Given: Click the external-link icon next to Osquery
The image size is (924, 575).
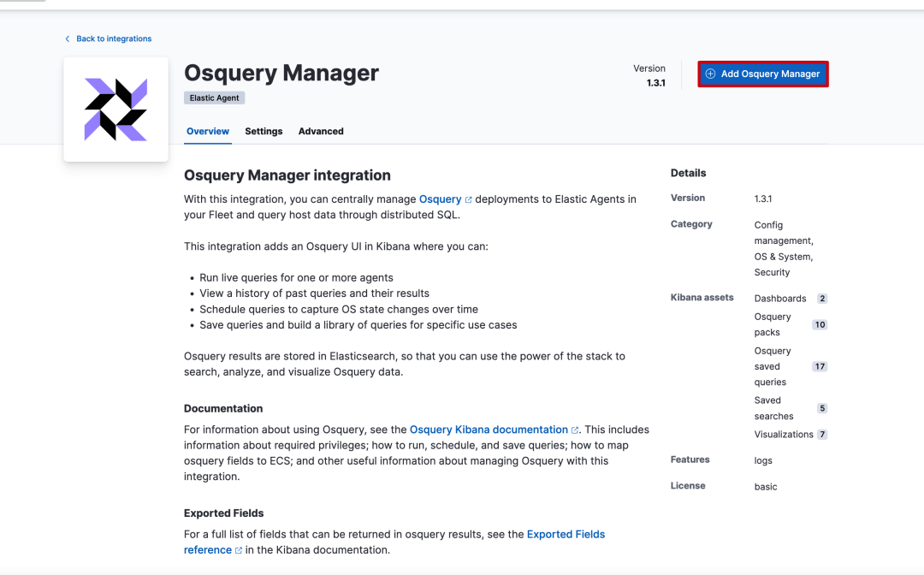Looking at the screenshot, I should click(469, 199).
